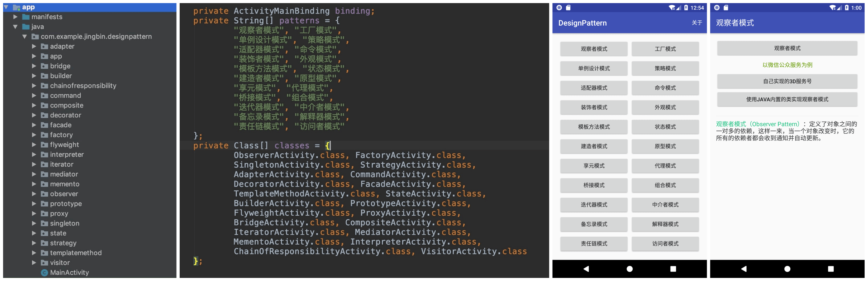
Task: Tap the 自己实现的3D服务号 button
Action: point(787,82)
